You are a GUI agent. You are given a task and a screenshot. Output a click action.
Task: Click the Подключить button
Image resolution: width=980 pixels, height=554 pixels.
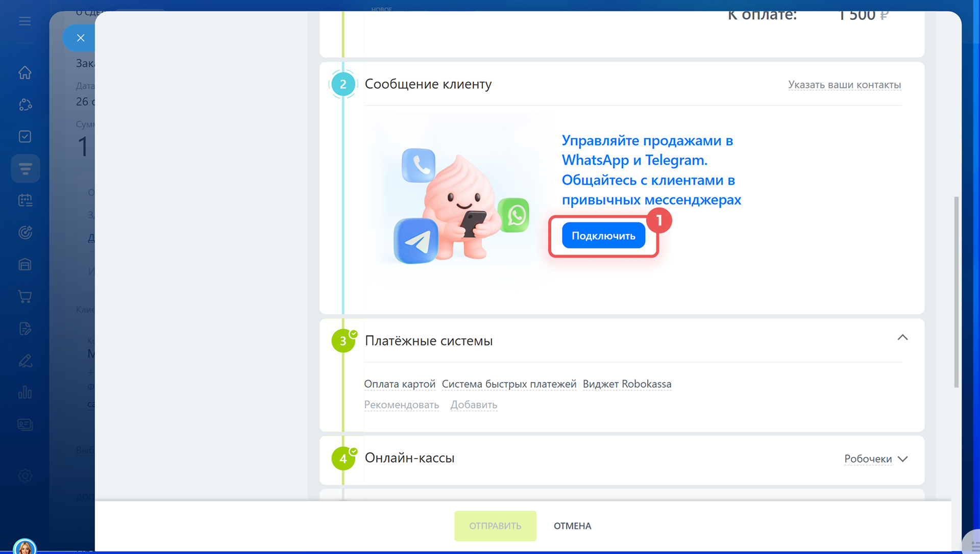pyautogui.click(x=603, y=236)
